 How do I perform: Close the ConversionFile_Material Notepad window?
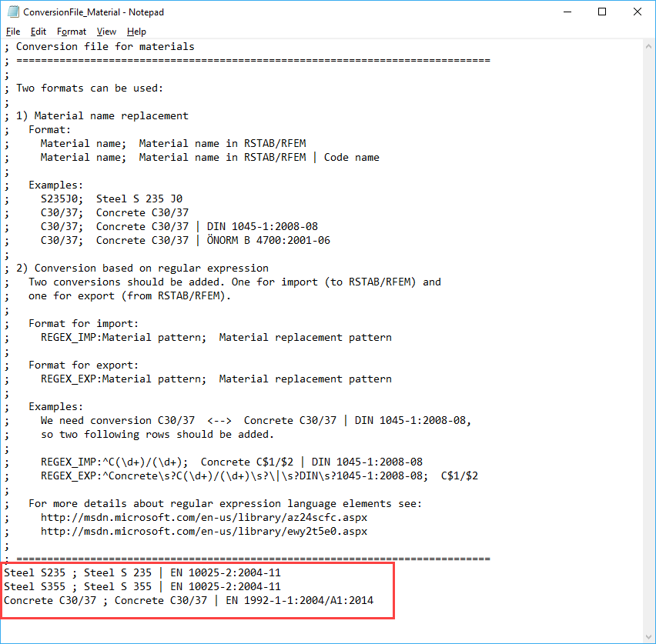click(638, 12)
